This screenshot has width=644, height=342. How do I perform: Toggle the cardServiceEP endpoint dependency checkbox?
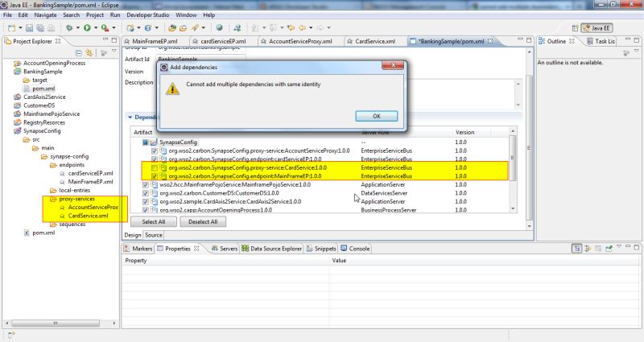point(155,159)
